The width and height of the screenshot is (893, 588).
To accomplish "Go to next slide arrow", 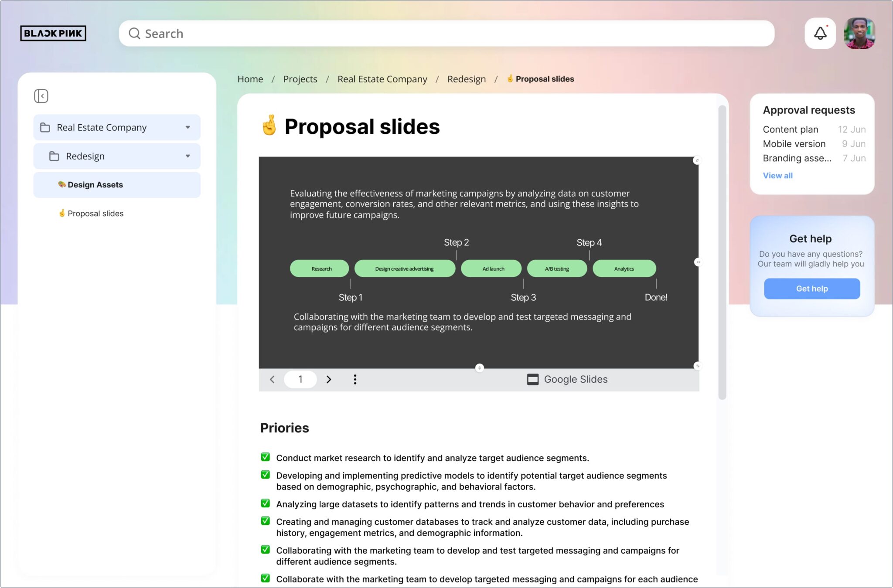I will click(329, 379).
